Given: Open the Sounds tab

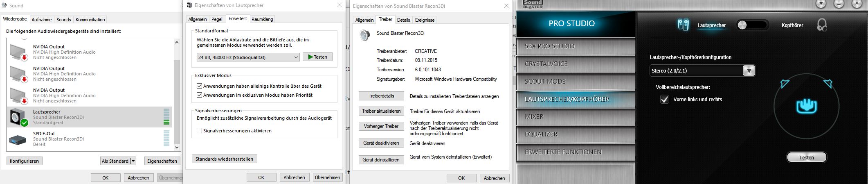Looking at the screenshot, I should (x=64, y=20).
